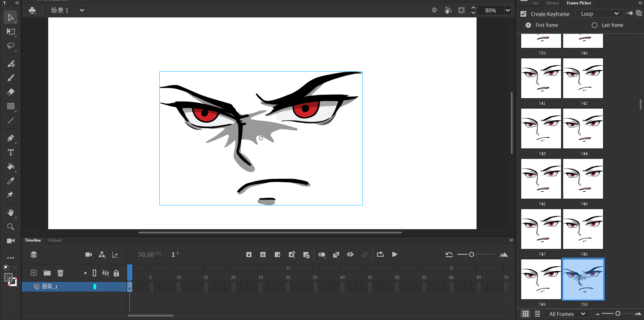
Task: Add a new layer in timeline
Action: 34,273
